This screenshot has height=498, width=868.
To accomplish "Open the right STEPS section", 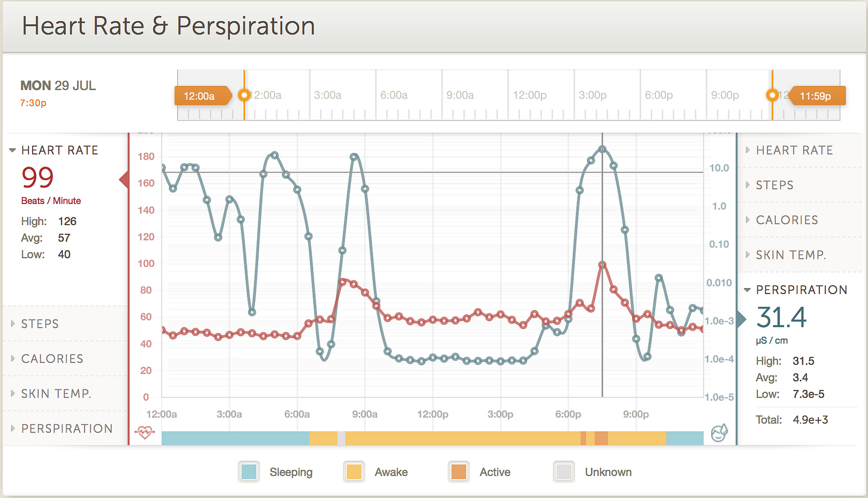I will (774, 185).
